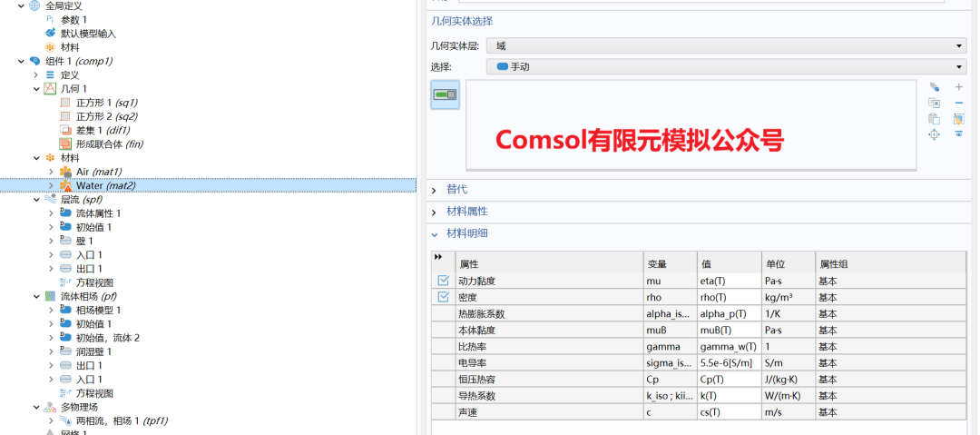980x435 pixels.
Task: Click the minus Remove from Selection icon
Action: click(x=959, y=103)
